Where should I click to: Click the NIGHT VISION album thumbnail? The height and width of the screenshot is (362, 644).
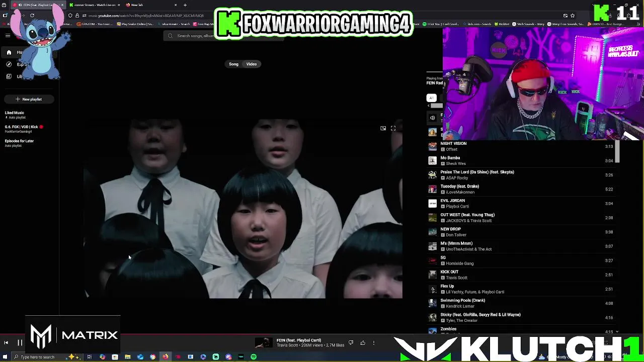click(432, 146)
